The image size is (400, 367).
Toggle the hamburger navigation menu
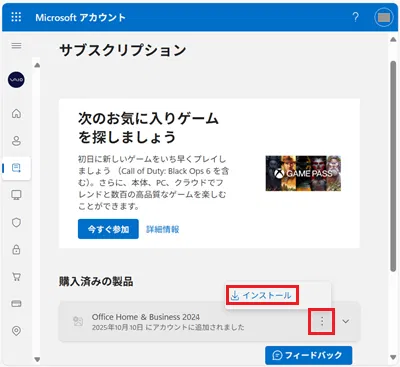16,46
